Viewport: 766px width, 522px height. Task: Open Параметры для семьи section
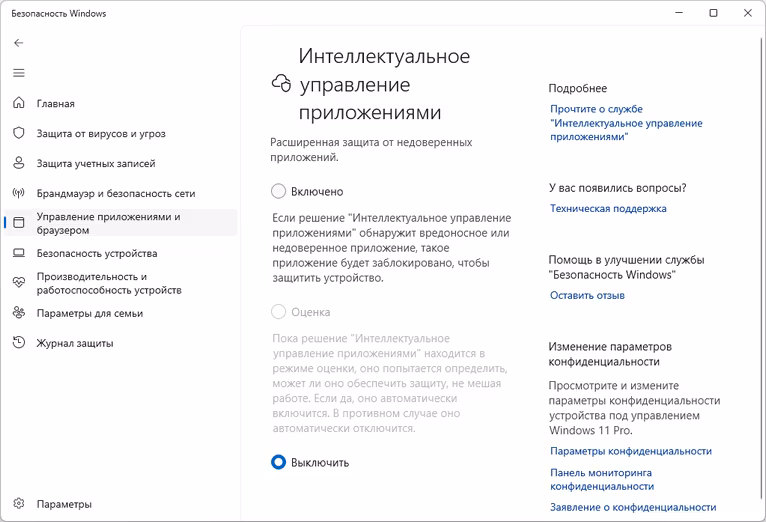coord(90,313)
